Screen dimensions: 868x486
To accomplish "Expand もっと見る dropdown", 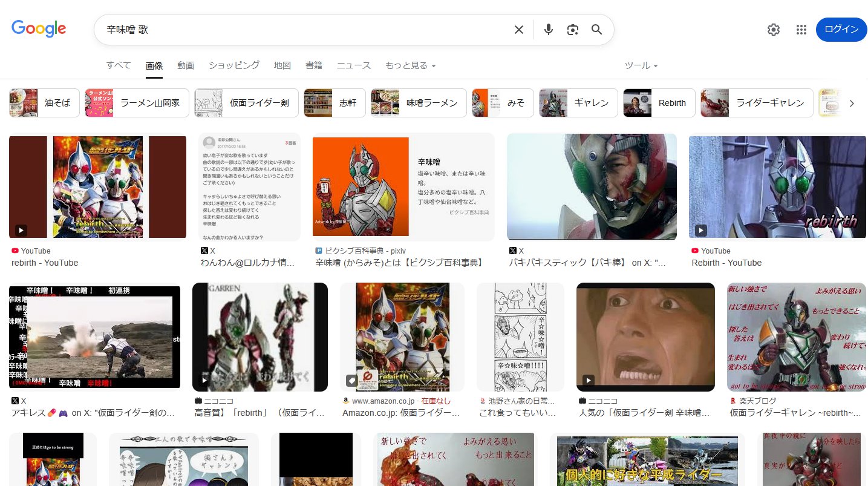I will coord(411,65).
